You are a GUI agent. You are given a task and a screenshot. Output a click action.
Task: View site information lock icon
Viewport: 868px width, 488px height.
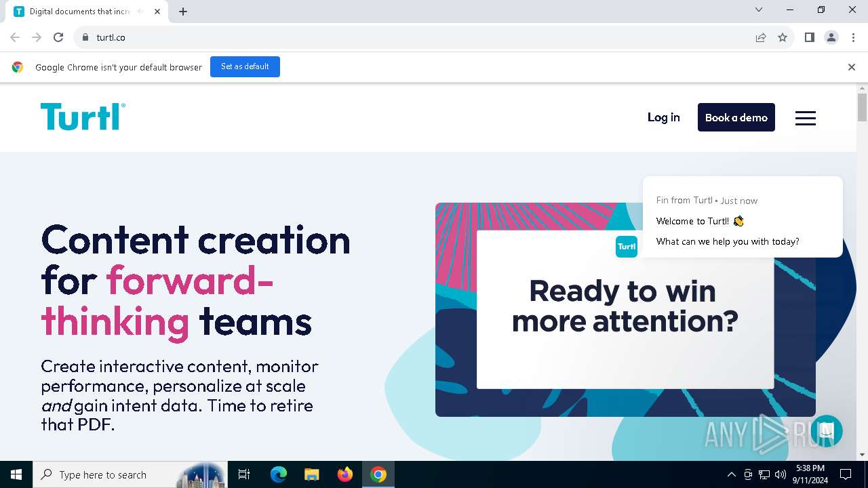pos(85,37)
